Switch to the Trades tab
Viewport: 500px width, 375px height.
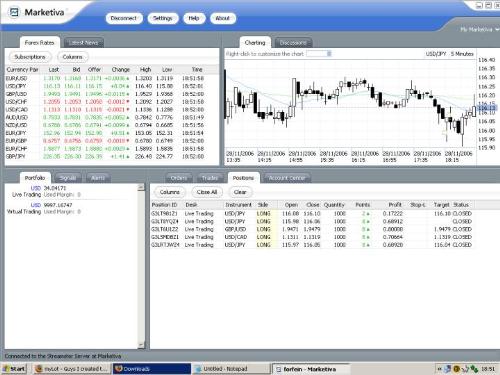[x=210, y=178]
